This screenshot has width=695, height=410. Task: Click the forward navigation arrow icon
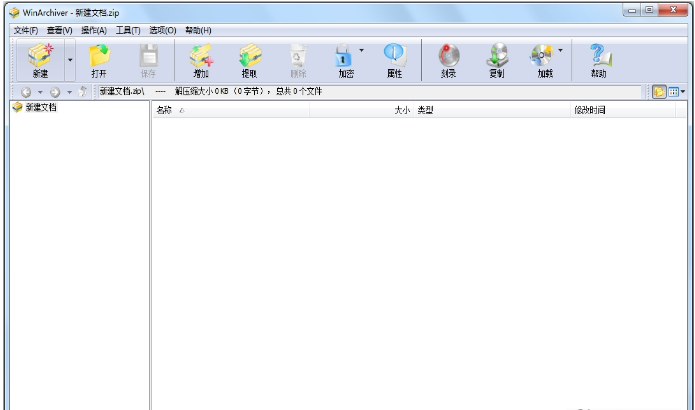tap(55, 92)
